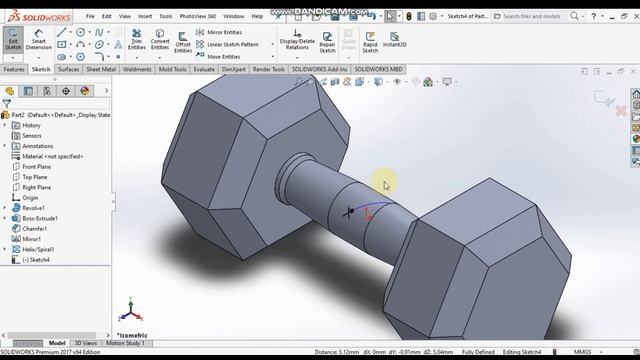Switch to the Features tab

pos(14,69)
